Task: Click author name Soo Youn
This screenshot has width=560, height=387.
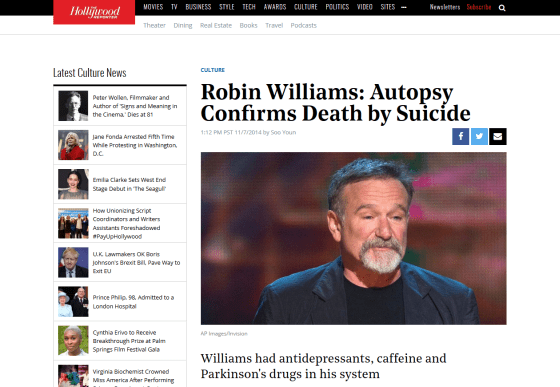Action: point(283,132)
